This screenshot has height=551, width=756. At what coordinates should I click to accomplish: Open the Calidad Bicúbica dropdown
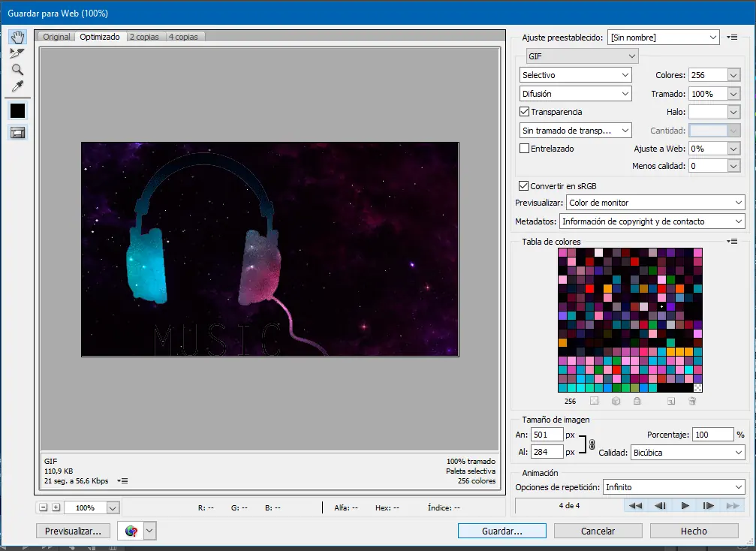tap(688, 452)
